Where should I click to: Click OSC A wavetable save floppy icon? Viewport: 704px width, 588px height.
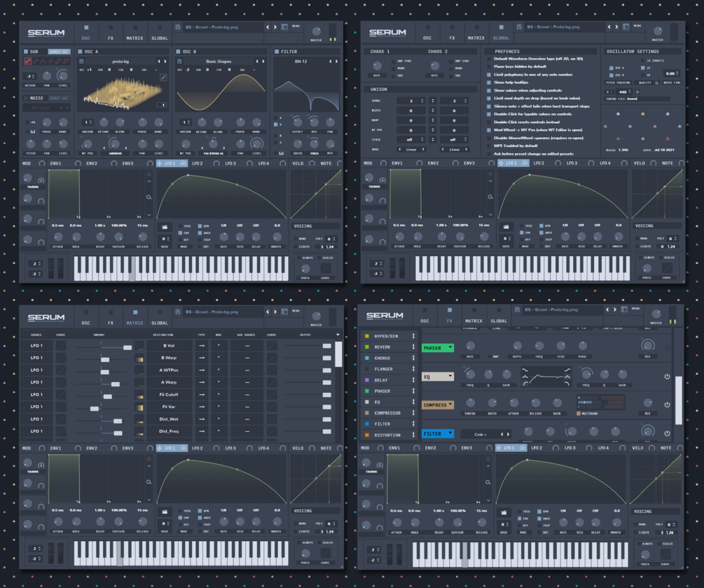click(81, 62)
